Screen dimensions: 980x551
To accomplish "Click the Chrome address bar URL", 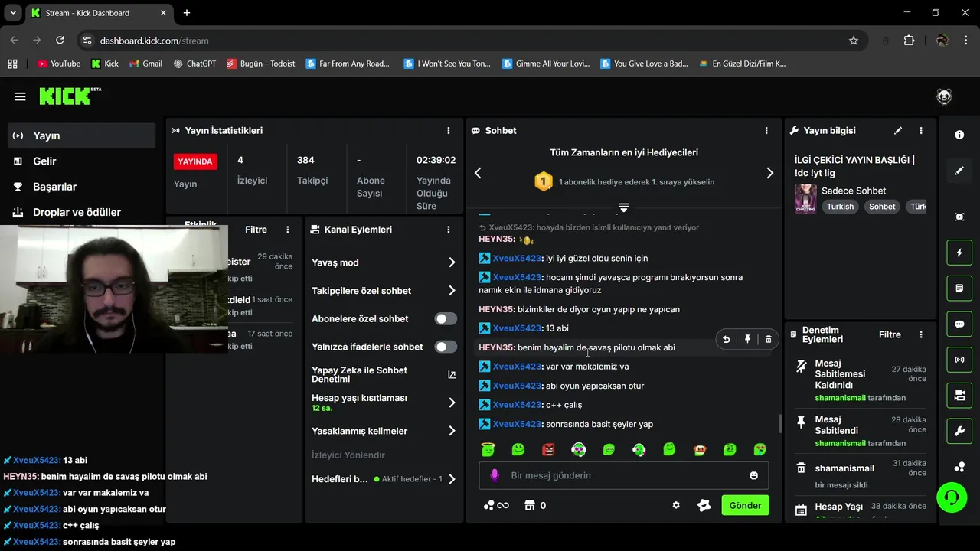I will click(154, 41).
